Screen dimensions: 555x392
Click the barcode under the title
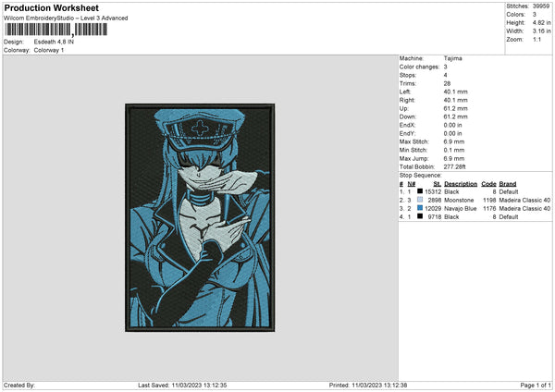click(x=55, y=30)
